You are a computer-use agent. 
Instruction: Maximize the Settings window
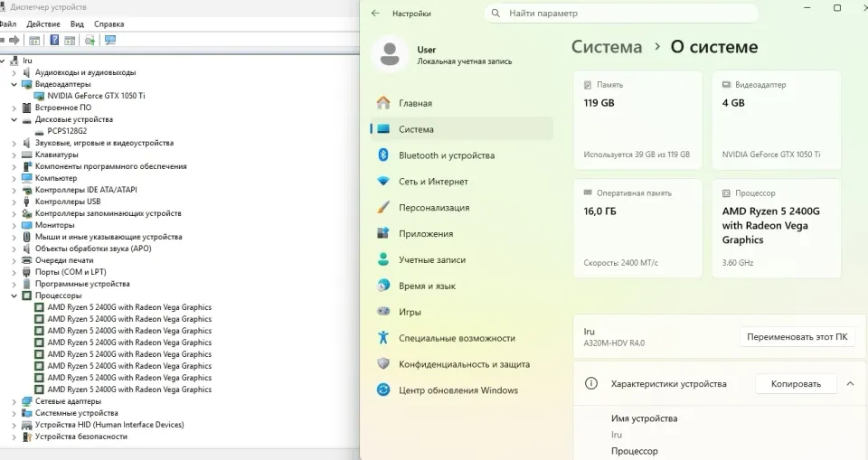(837, 8)
